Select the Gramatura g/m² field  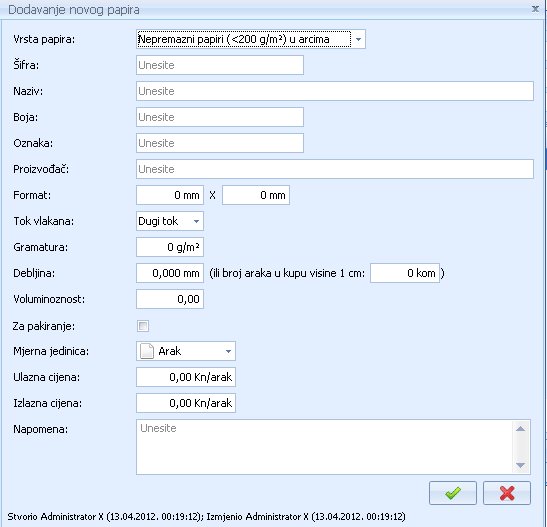(170, 247)
